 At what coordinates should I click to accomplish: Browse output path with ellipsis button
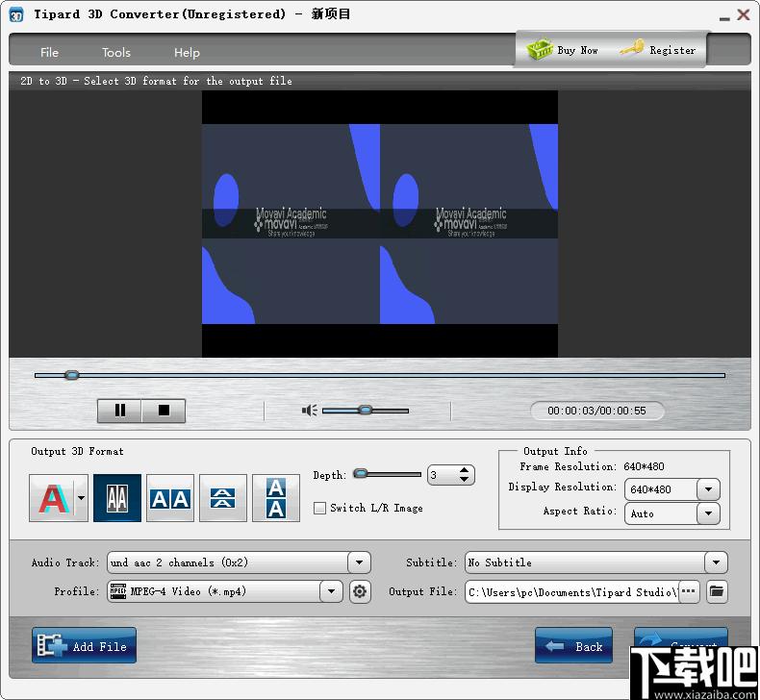click(688, 591)
